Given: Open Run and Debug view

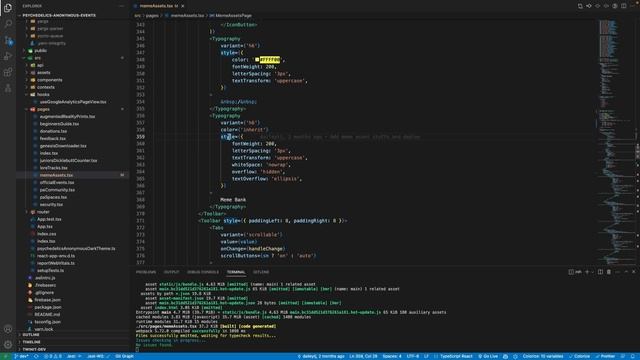Looking at the screenshot, I should click(x=8, y=56).
